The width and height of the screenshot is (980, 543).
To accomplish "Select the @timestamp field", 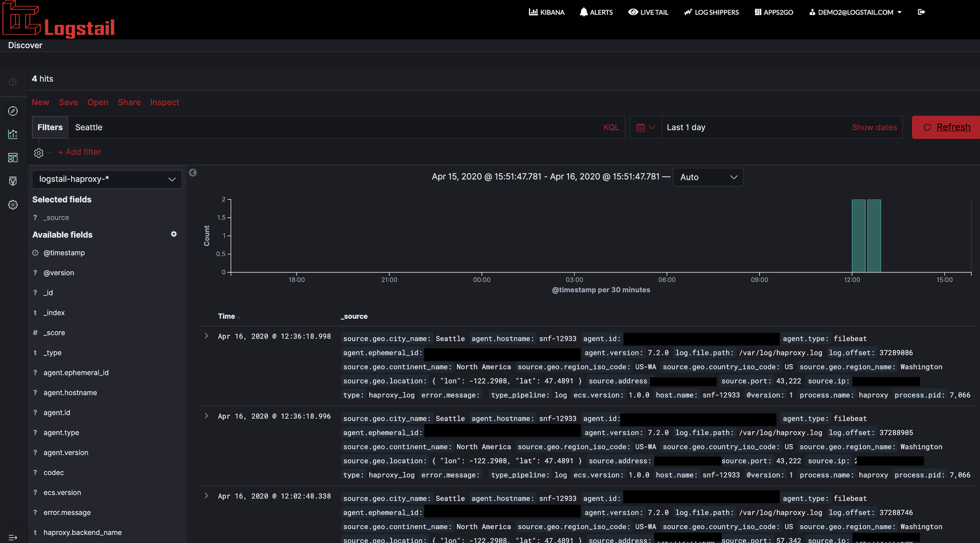I will pos(64,253).
